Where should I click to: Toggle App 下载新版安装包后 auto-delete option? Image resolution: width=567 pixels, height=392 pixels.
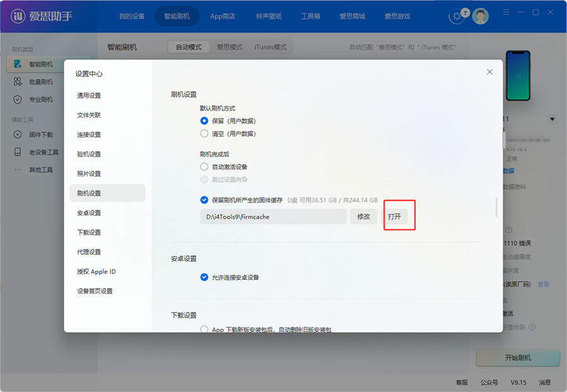click(x=204, y=329)
